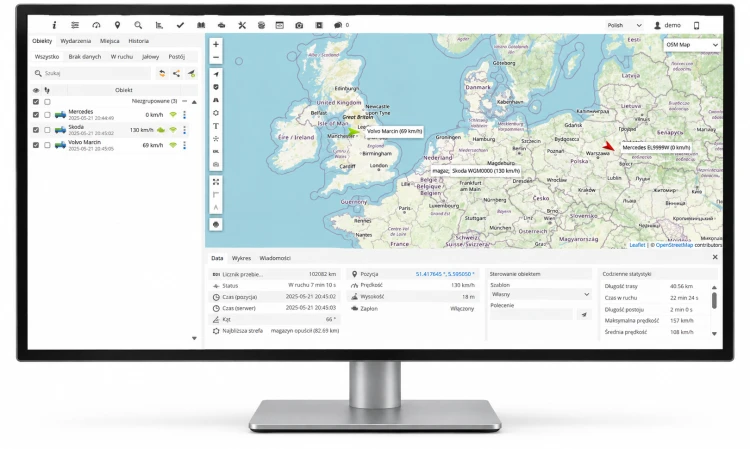750x449 pixels.
Task: Open the OSM Map layer dropdown
Action: pyautogui.click(x=692, y=44)
